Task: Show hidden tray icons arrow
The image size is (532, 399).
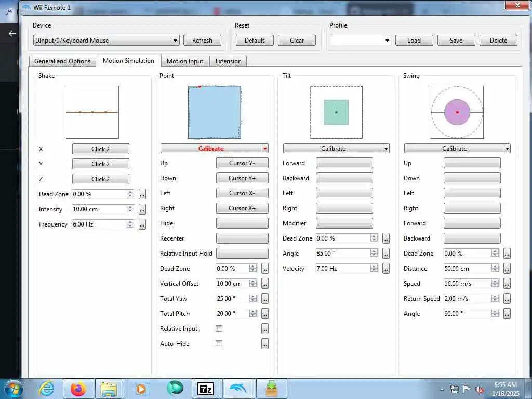Action: point(442,389)
